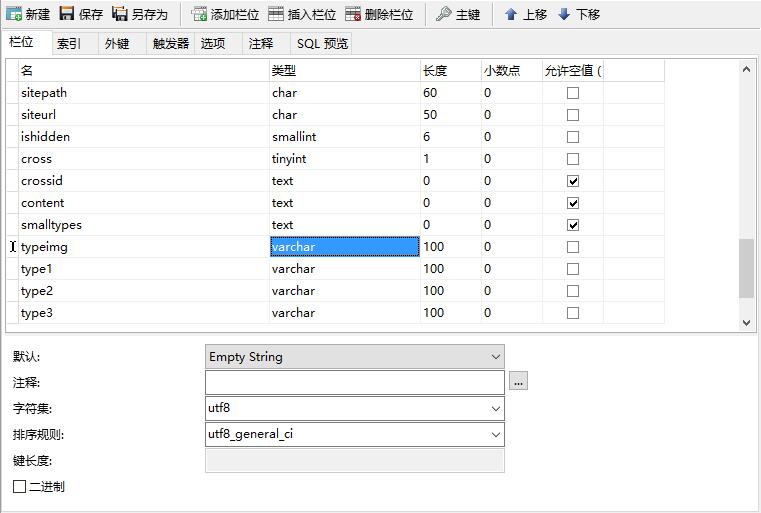Click length value 60 for sitepath
The height and width of the screenshot is (513, 761).
(430, 93)
